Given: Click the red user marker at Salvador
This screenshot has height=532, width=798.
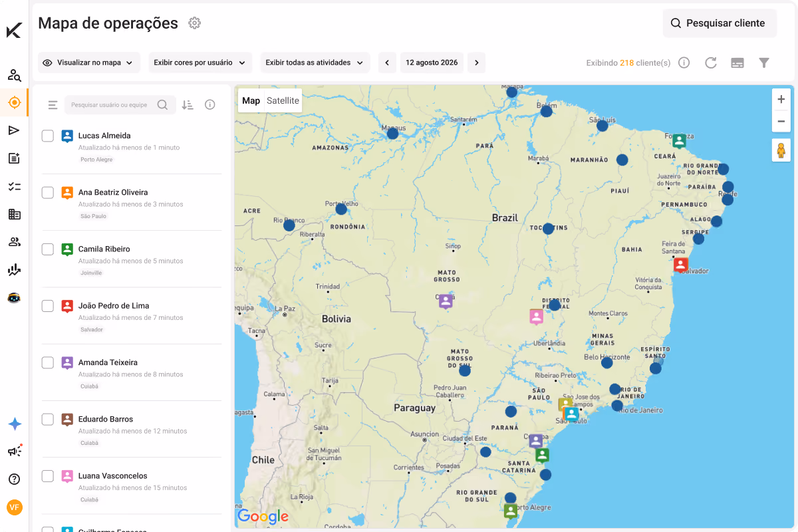Looking at the screenshot, I should coord(680,265).
